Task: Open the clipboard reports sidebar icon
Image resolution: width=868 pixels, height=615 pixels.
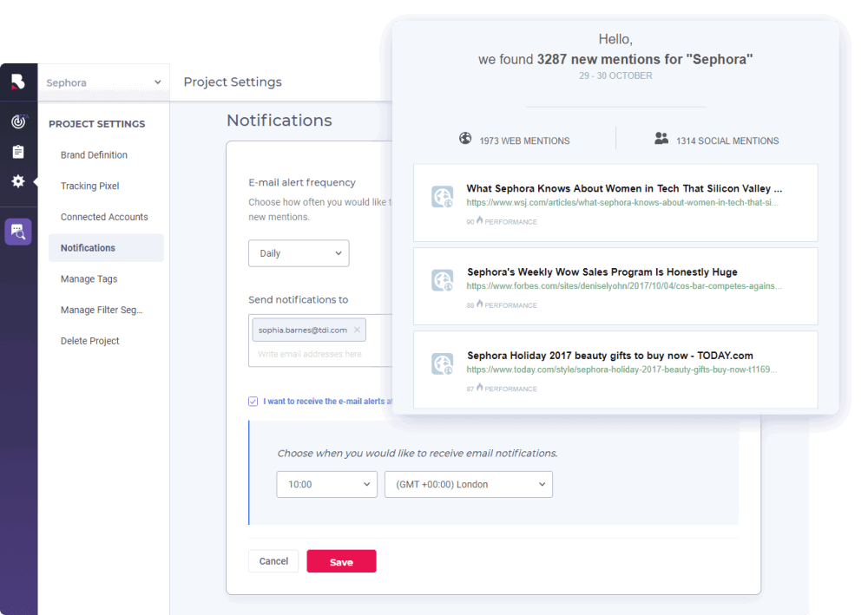Action: tap(18, 152)
